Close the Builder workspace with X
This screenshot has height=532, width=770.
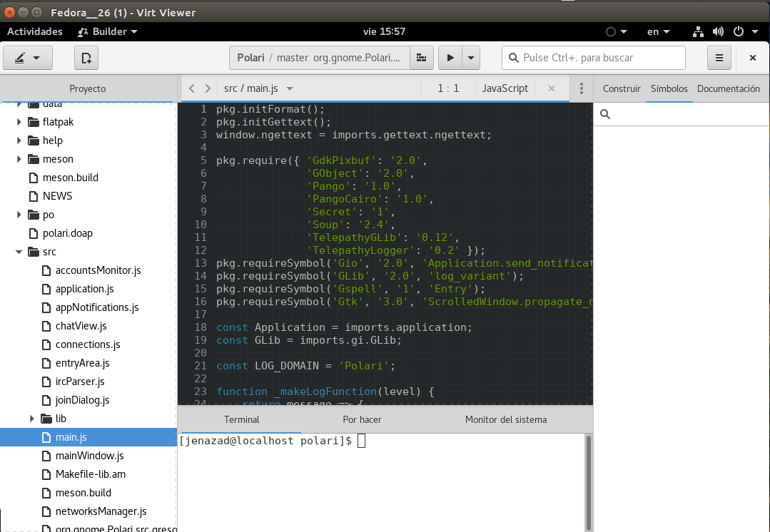[x=752, y=58]
